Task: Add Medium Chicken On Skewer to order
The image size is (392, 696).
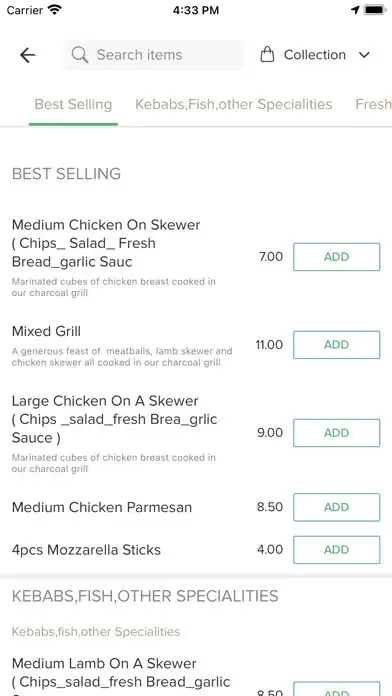Action: (337, 257)
